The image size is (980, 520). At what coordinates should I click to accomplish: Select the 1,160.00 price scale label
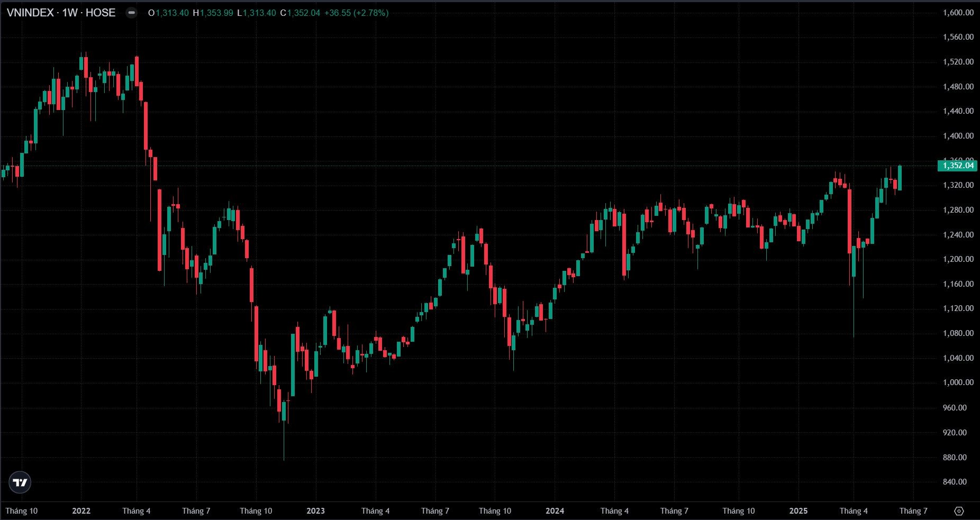click(958, 284)
